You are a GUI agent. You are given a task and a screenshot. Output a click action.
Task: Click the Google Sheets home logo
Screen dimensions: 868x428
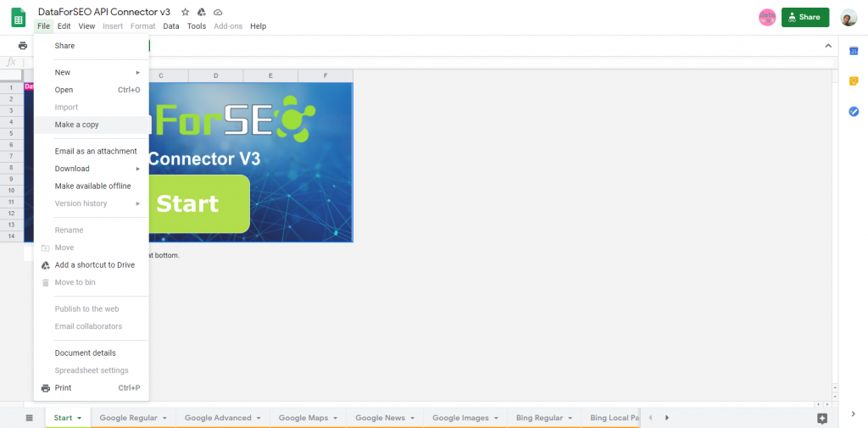(19, 18)
